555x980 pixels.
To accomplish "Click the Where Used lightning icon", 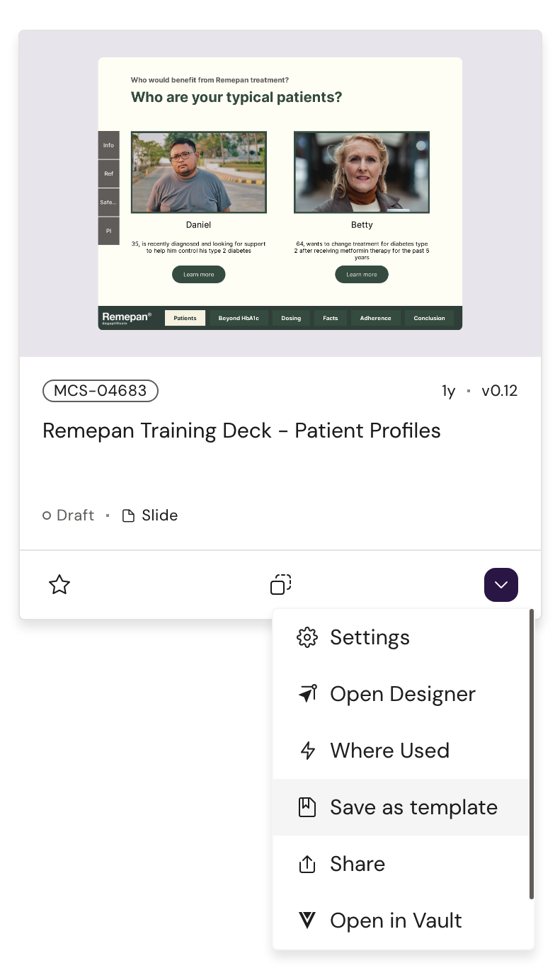I will point(307,751).
